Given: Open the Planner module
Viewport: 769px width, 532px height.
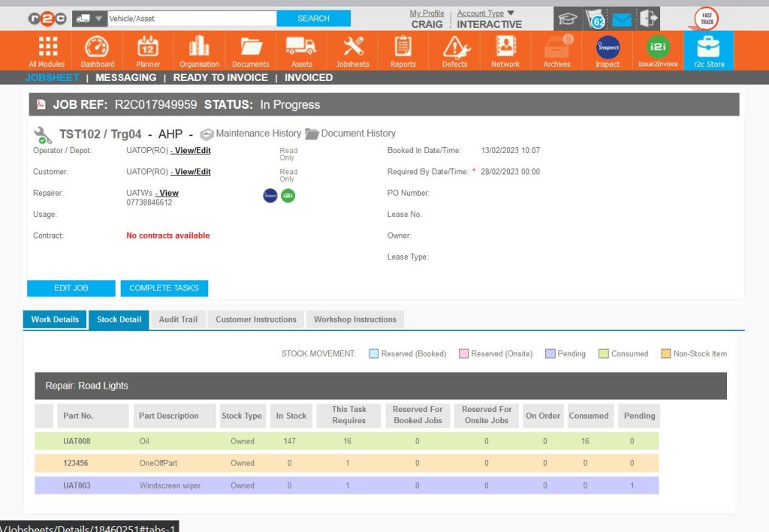Looking at the screenshot, I should point(147,50).
